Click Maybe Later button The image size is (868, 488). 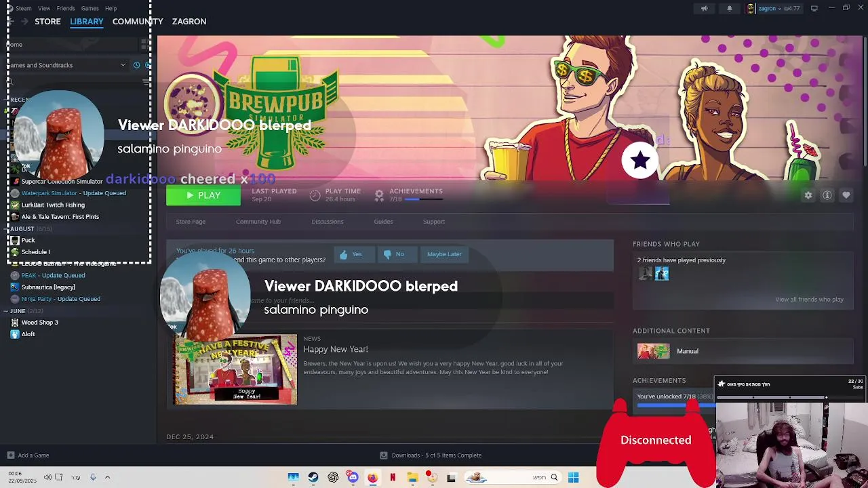444,254
